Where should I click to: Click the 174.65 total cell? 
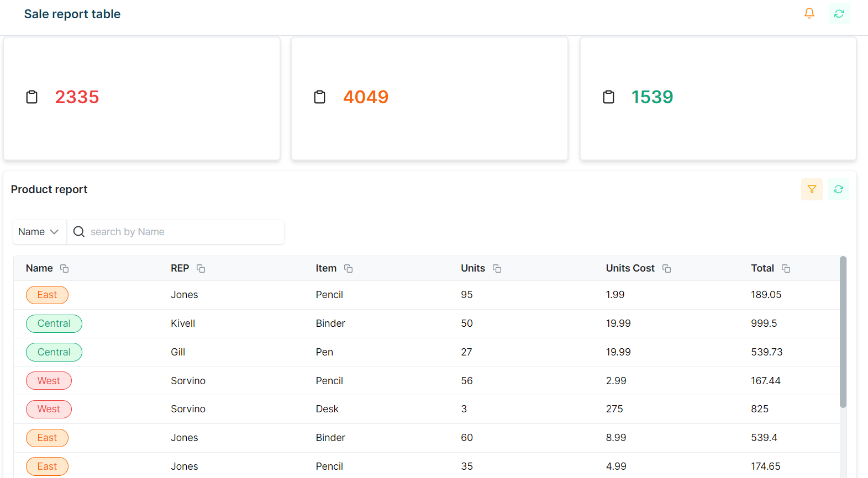pyautogui.click(x=766, y=466)
